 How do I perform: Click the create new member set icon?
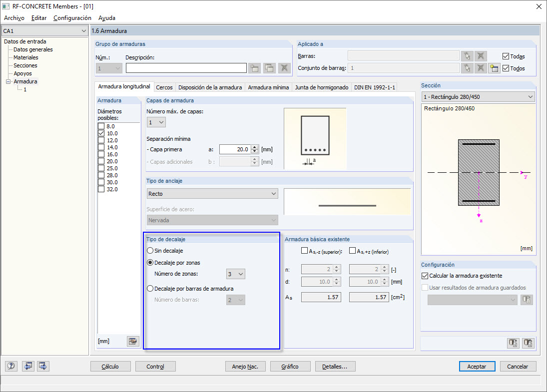[494, 68]
